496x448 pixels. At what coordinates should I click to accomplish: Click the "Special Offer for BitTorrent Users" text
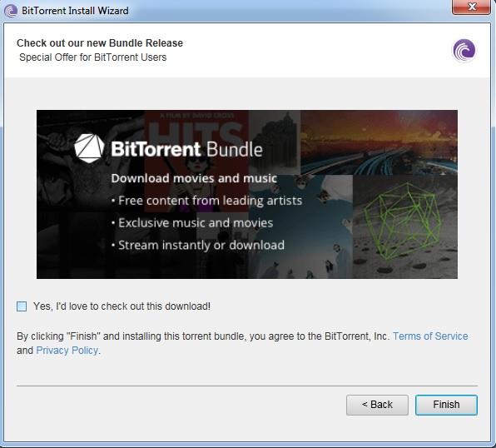tap(92, 57)
